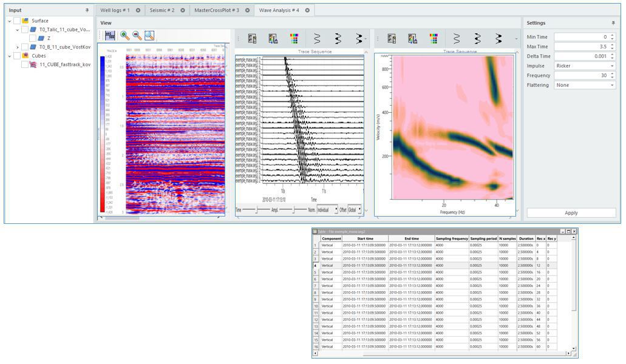Select the zoom in magnifier tool

[125, 35]
